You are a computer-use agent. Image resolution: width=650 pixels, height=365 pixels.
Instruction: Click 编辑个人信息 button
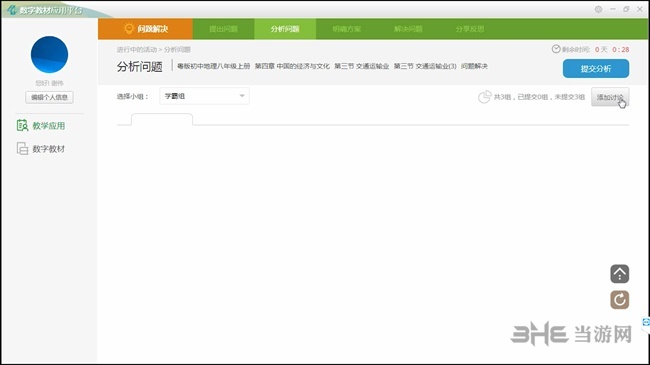pos(49,97)
